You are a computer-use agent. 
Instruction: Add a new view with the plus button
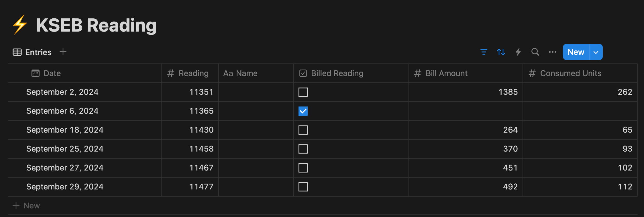pos(63,52)
